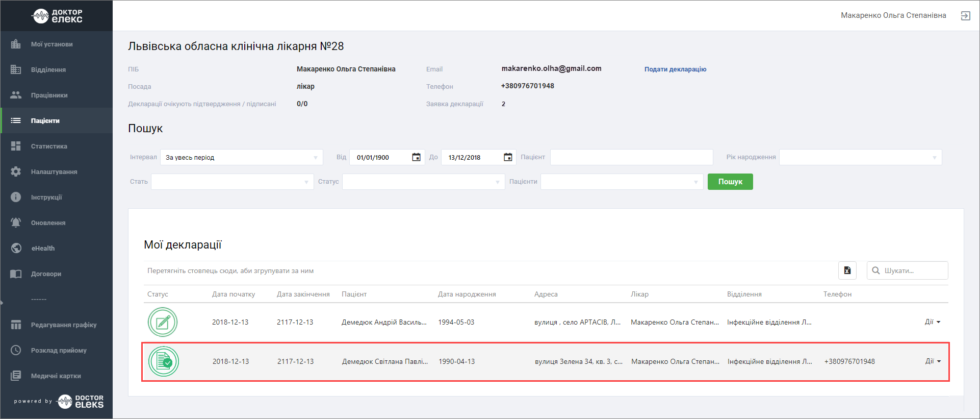
Task: Click magnifier icon in Шукати box
Action: (876, 270)
